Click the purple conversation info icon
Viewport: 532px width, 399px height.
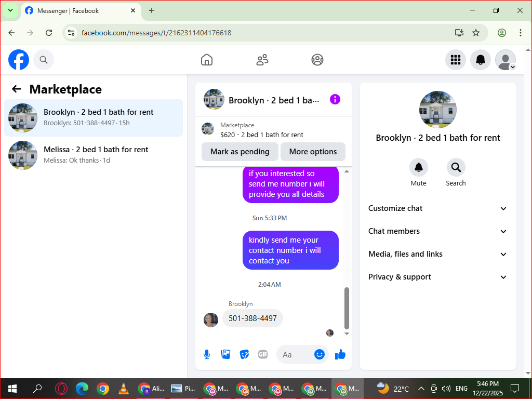click(x=335, y=99)
